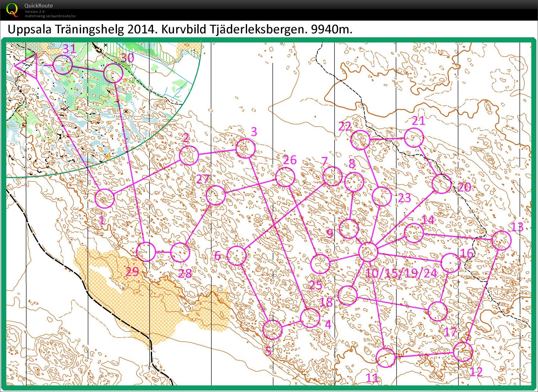
Task: Click control circle 5
Action: [272, 330]
